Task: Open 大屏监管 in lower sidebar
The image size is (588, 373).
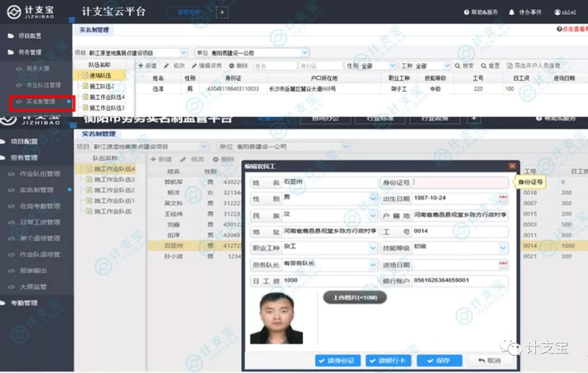Action: pos(33,287)
